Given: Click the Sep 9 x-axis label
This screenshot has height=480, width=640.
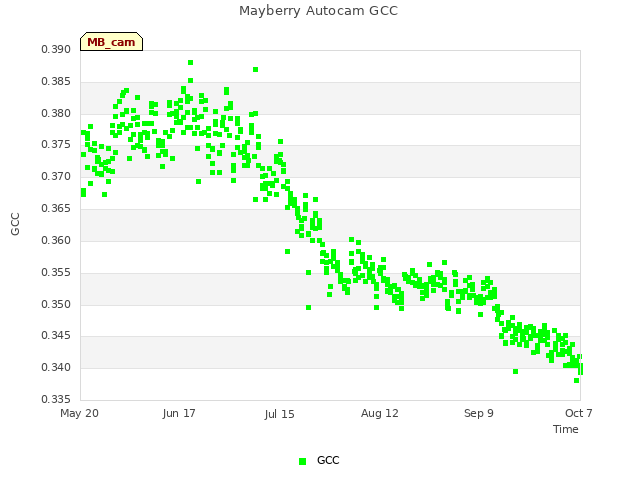Looking at the screenshot, I should point(479,413).
